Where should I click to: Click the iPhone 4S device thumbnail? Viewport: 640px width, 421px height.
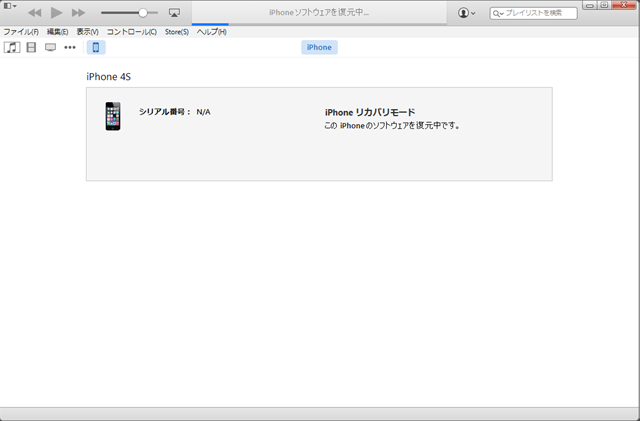[113, 116]
